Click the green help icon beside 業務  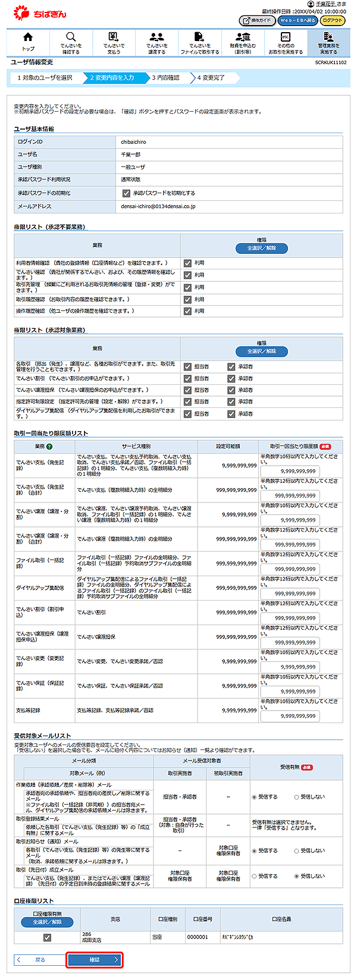coord(49,447)
